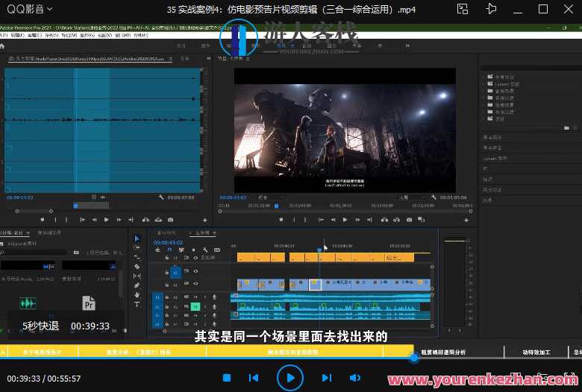
Task: Select the Selection tool in Premiere toolbar
Action: coord(137,238)
